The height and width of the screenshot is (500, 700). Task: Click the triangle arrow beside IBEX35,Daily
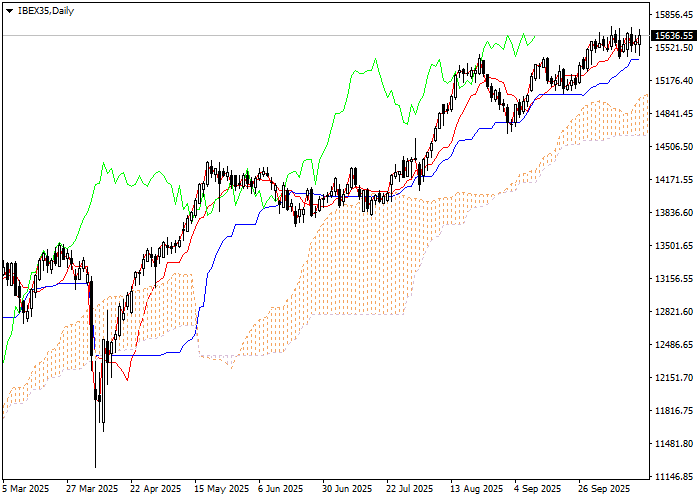(9, 10)
